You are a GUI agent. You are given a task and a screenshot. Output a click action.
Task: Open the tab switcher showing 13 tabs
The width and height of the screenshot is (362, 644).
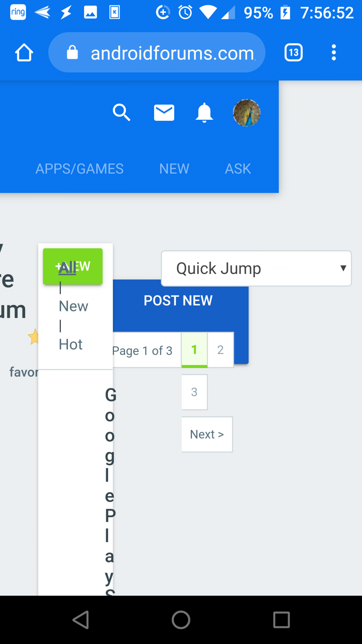293,52
